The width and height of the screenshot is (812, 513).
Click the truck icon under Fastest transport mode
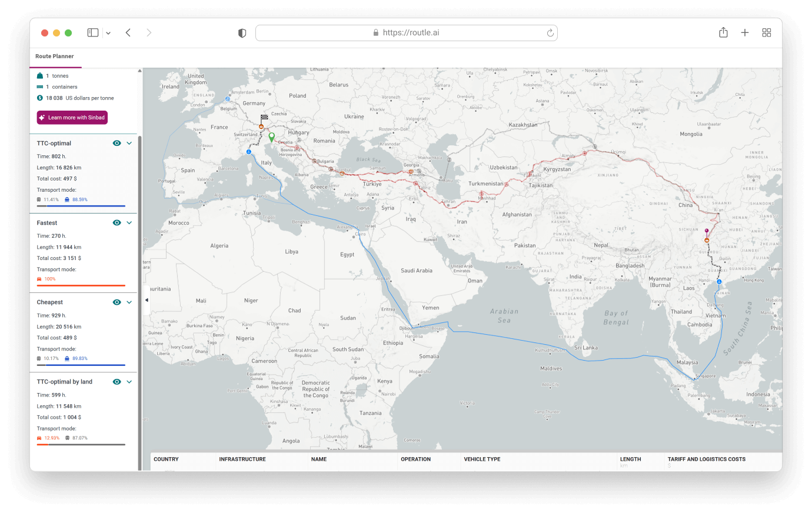pos(40,278)
